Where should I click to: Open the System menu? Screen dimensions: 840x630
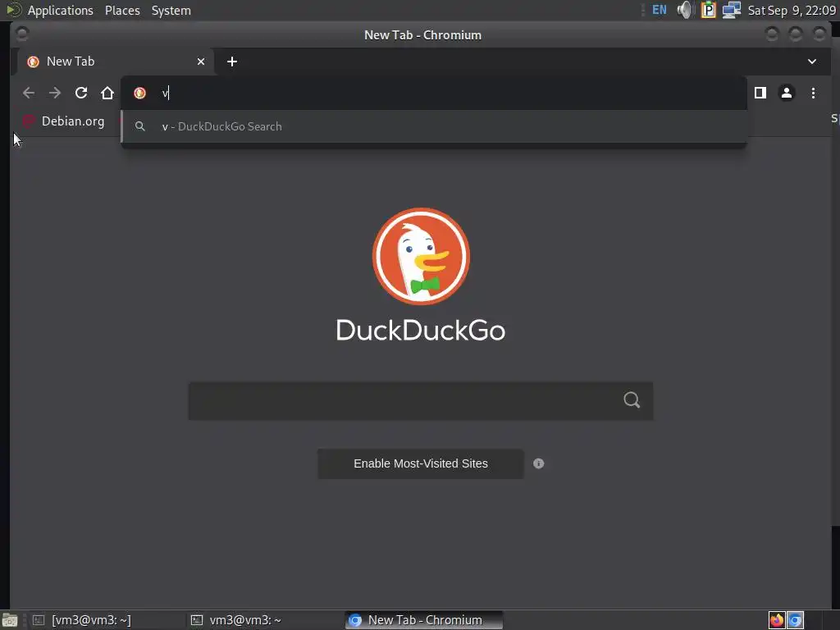(171, 11)
